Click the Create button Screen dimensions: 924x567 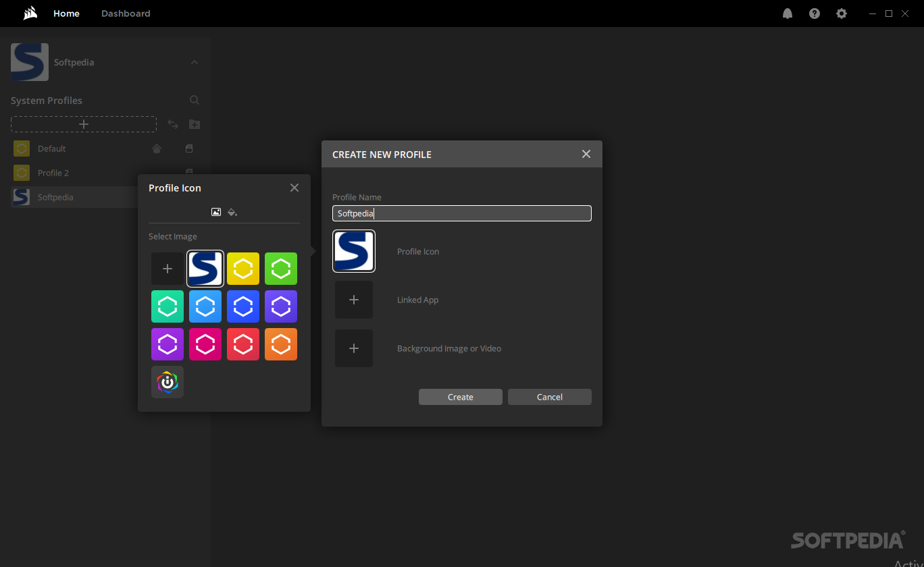tap(461, 397)
